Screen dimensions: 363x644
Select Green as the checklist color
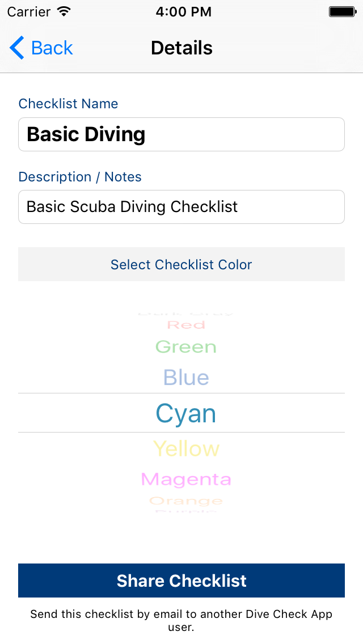[186, 346]
